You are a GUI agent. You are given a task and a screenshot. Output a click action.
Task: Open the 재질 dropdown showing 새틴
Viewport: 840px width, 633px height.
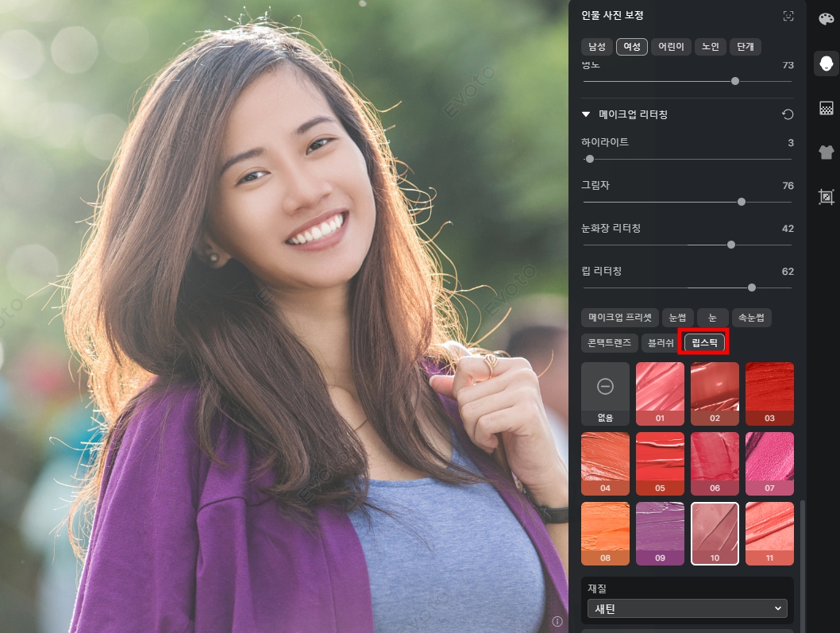pos(688,608)
